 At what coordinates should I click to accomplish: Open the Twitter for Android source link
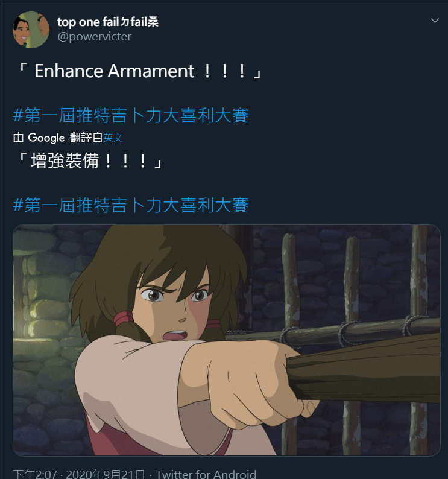(206, 474)
